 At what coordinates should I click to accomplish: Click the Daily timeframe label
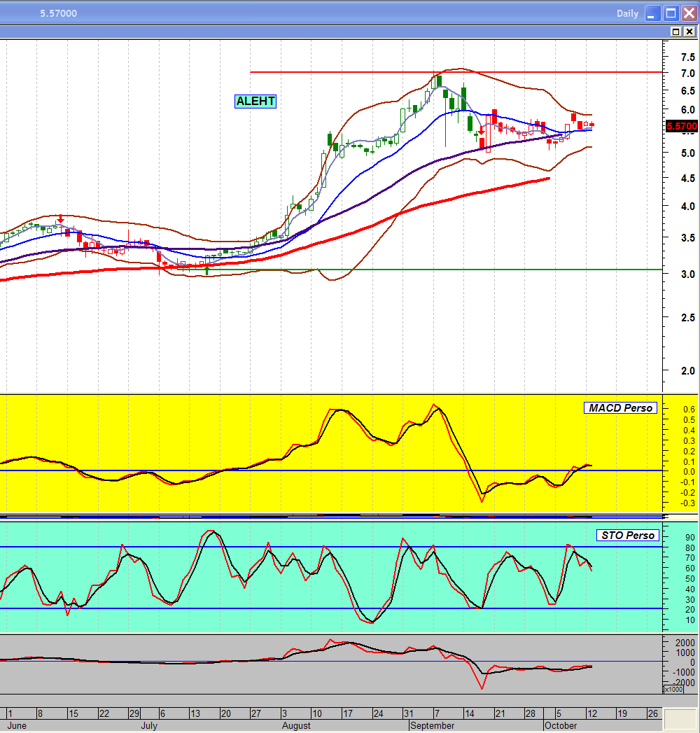627,13
